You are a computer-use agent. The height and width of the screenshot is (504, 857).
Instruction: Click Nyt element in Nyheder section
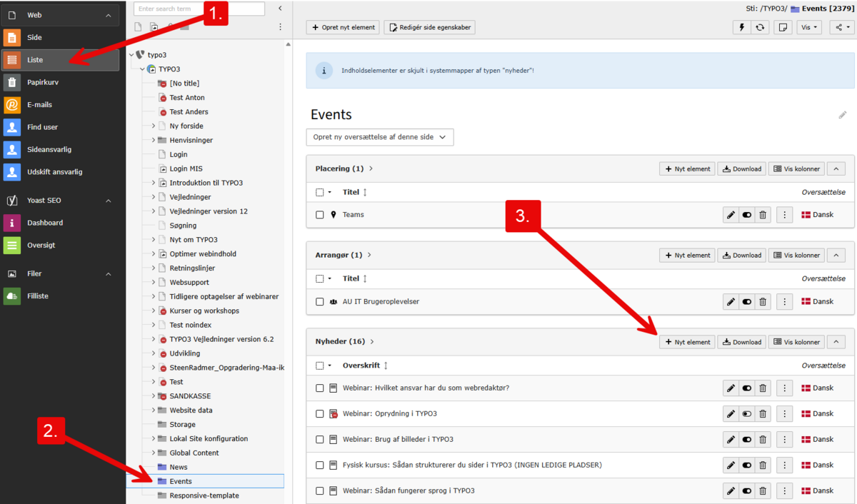click(x=688, y=342)
